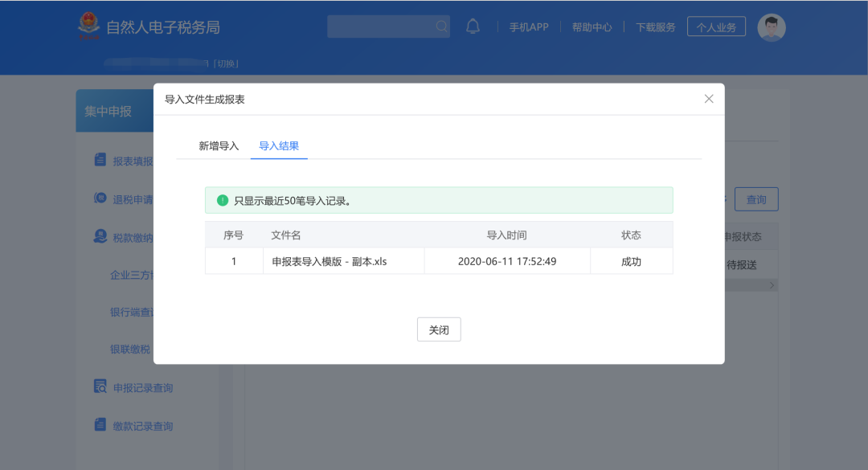Image resolution: width=868 pixels, height=470 pixels.
Task: Open 手机APP link in header
Action: (529, 27)
